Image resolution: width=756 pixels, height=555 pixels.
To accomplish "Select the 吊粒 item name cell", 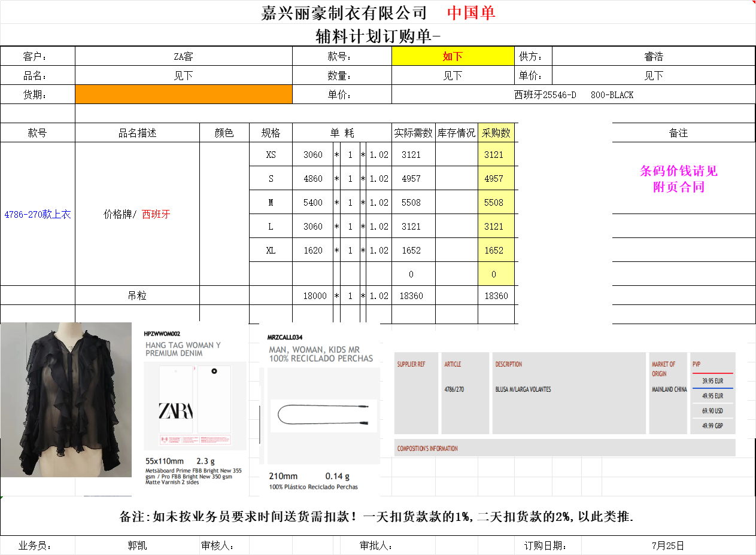I will tap(137, 295).
